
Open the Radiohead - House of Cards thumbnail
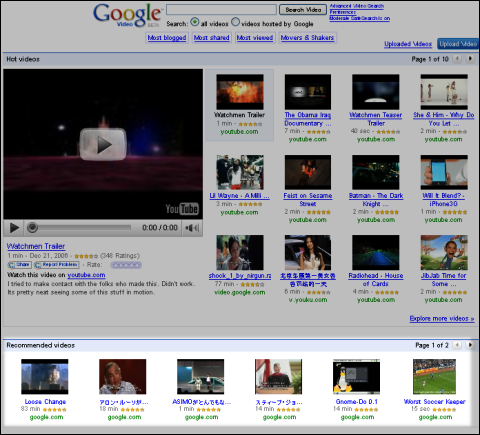point(376,252)
